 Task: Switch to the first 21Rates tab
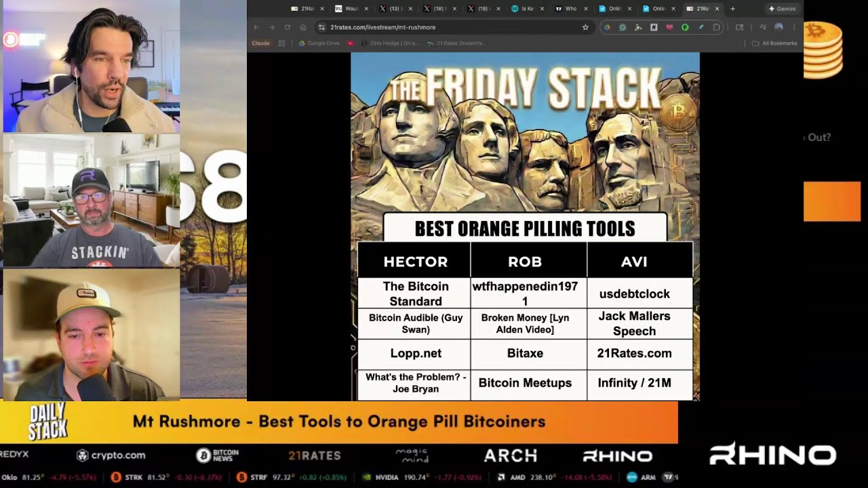pos(303,9)
